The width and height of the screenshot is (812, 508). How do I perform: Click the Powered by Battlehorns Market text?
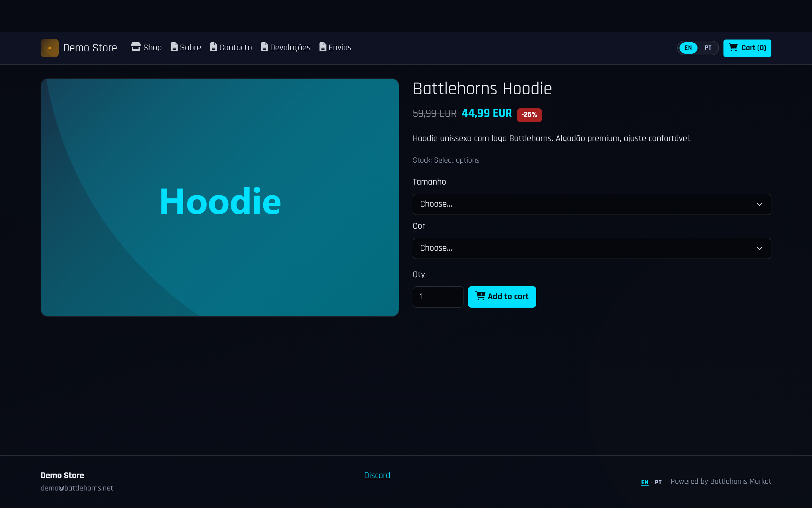coord(720,481)
